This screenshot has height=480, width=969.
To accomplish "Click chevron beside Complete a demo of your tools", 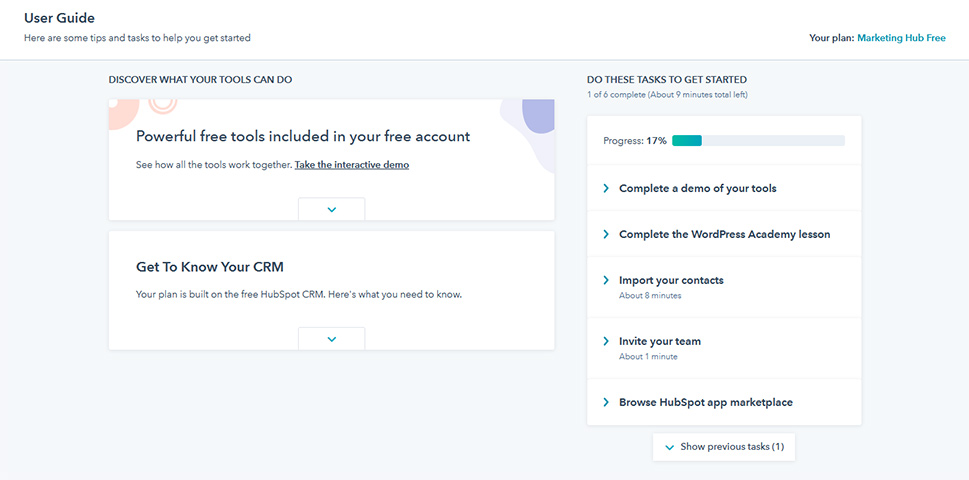I will pyautogui.click(x=606, y=188).
